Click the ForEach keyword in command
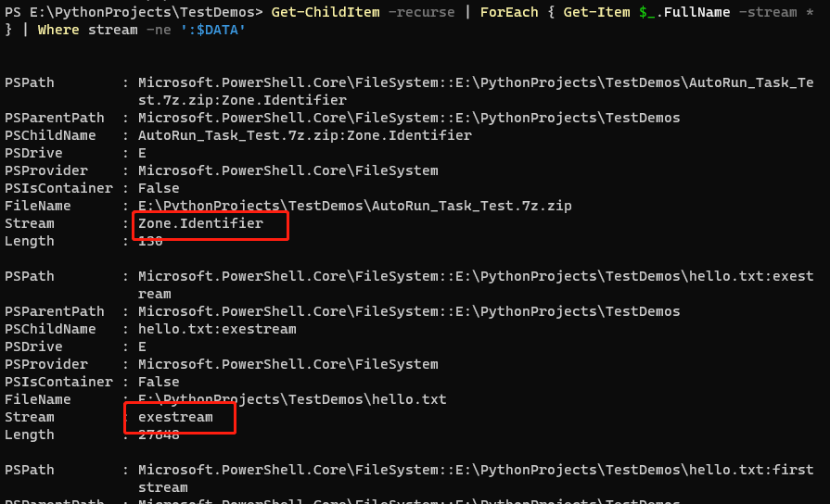Screen dimensions: 830x504 509,12
